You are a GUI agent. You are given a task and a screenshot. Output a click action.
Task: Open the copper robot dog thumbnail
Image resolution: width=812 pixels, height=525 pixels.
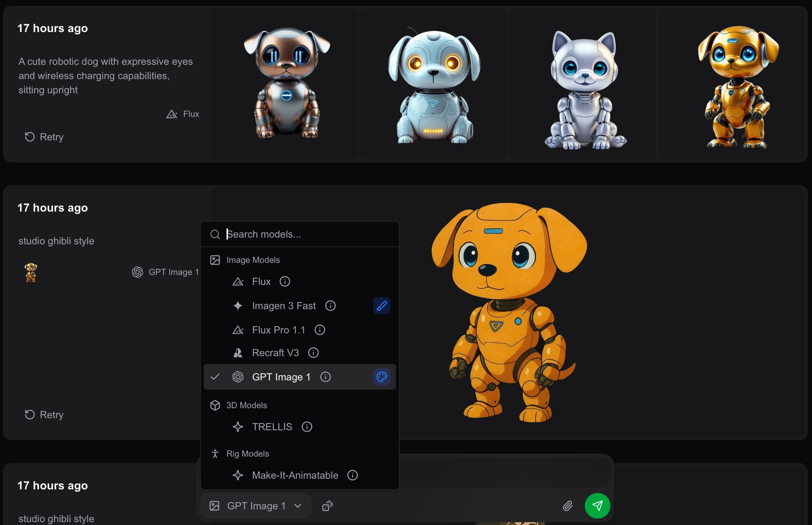tap(286, 84)
